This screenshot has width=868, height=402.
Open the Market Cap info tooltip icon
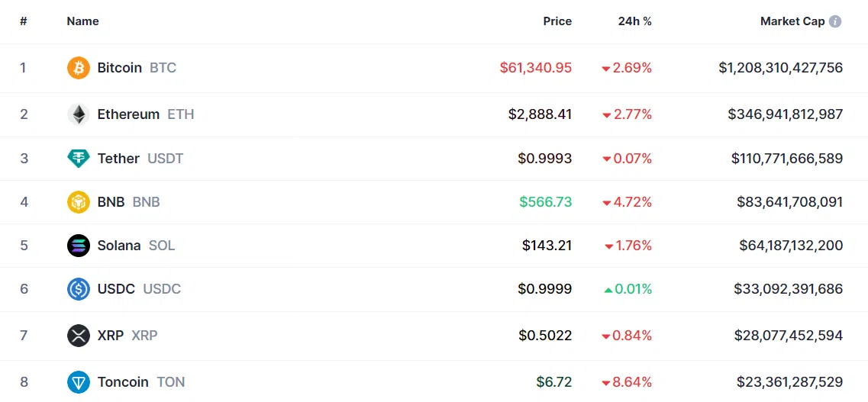[835, 21]
